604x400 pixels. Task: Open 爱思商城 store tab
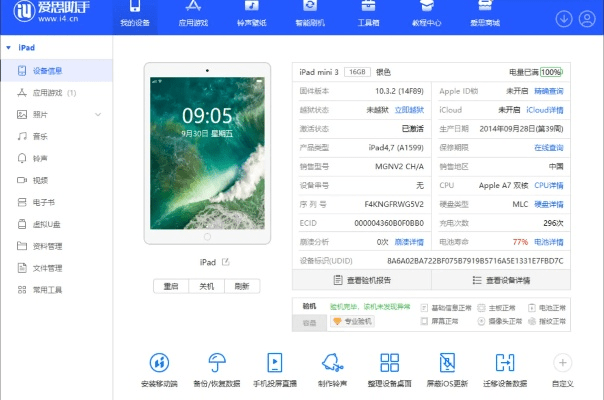pyautogui.click(x=485, y=15)
